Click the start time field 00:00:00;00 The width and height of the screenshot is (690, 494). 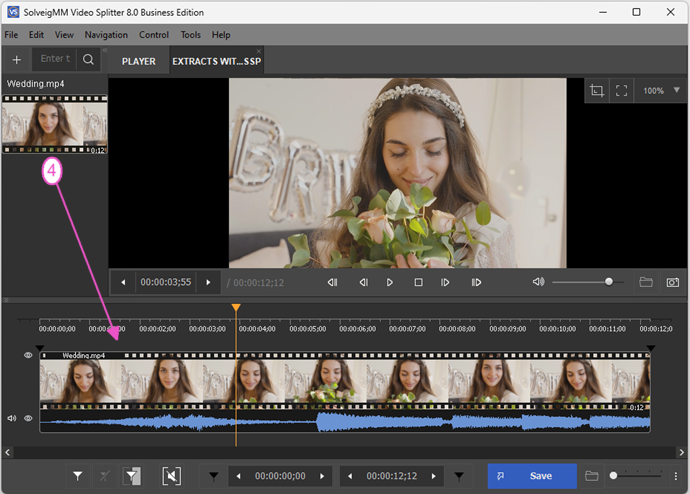coord(280,476)
